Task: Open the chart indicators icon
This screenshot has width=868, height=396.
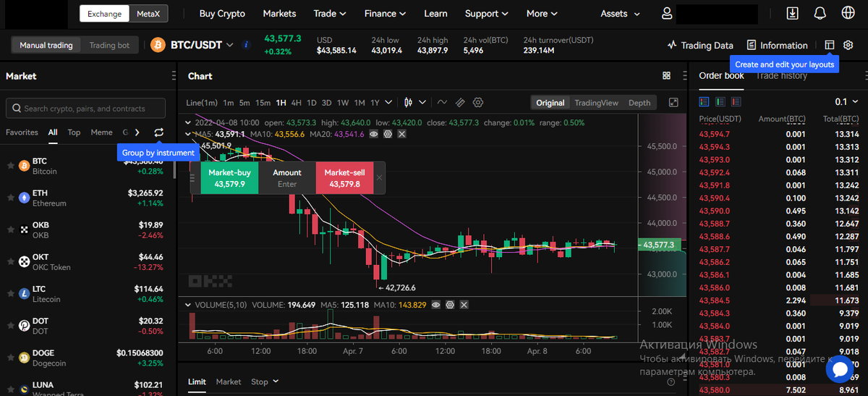Action: pyautogui.click(x=442, y=103)
